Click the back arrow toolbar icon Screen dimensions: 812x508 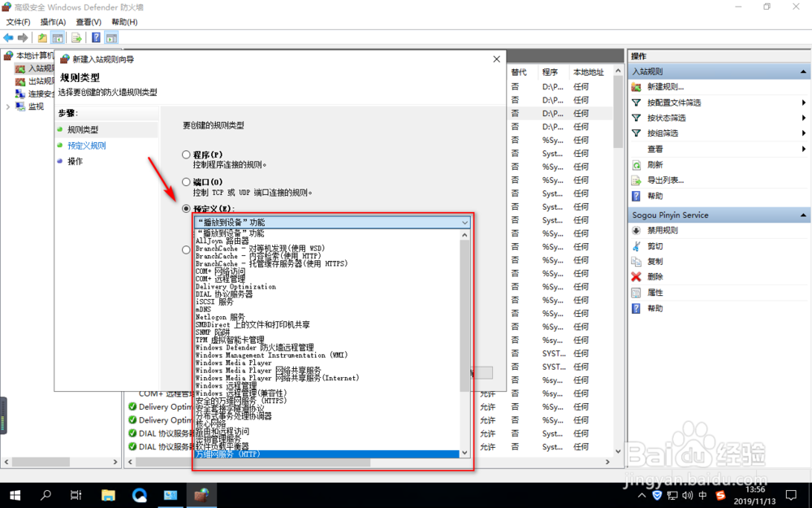click(8, 37)
